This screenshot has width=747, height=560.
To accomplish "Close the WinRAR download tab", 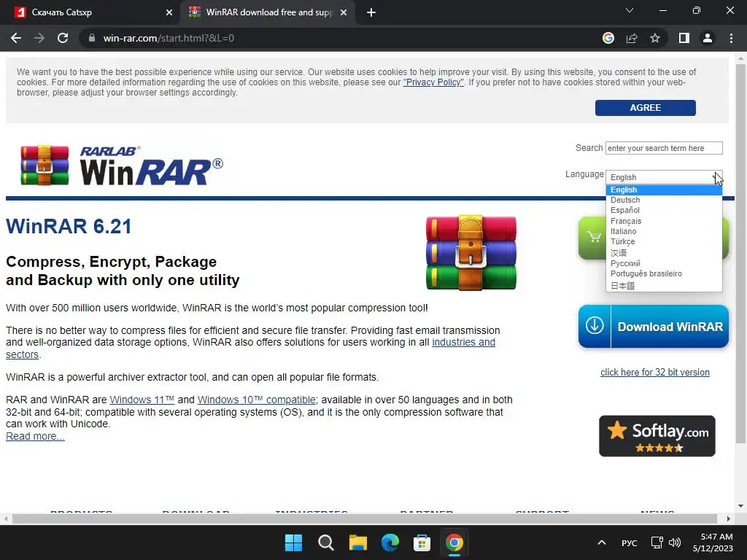I will coord(344,12).
